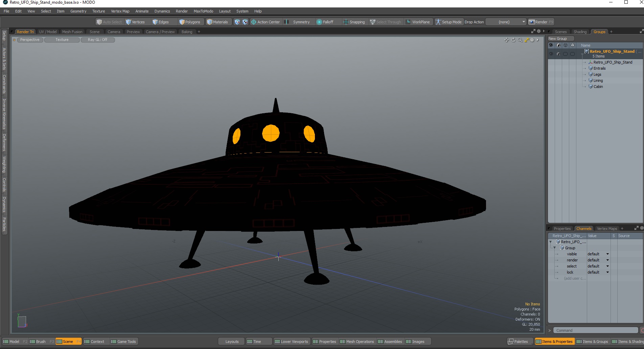Click the viewport rotate icon
Viewport: 644px width, 349px height.
click(x=513, y=40)
